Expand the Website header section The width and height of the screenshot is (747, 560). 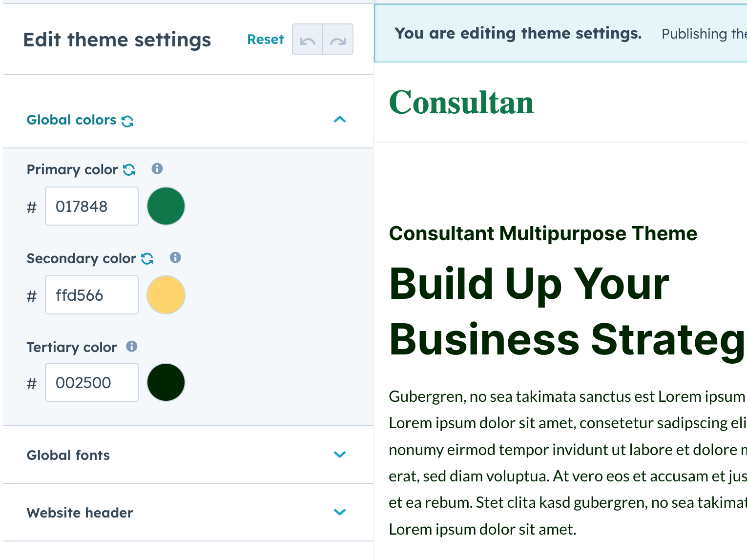(x=340, y=512)
